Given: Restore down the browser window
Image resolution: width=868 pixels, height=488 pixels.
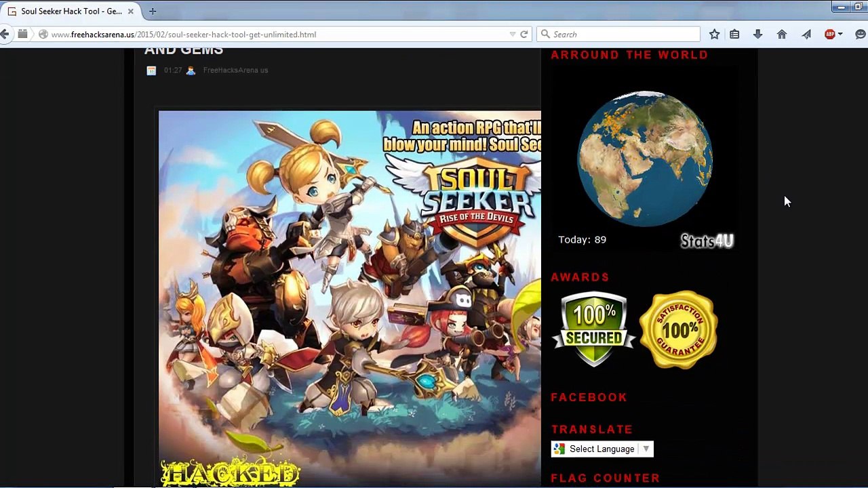Looking at the screenshot, I should click(859, 7).
